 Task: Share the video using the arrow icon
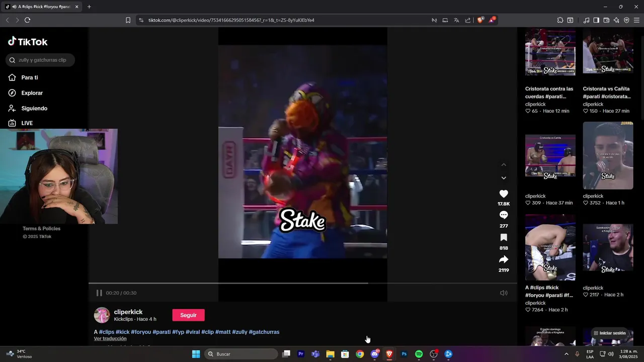(x=504, y=259)
